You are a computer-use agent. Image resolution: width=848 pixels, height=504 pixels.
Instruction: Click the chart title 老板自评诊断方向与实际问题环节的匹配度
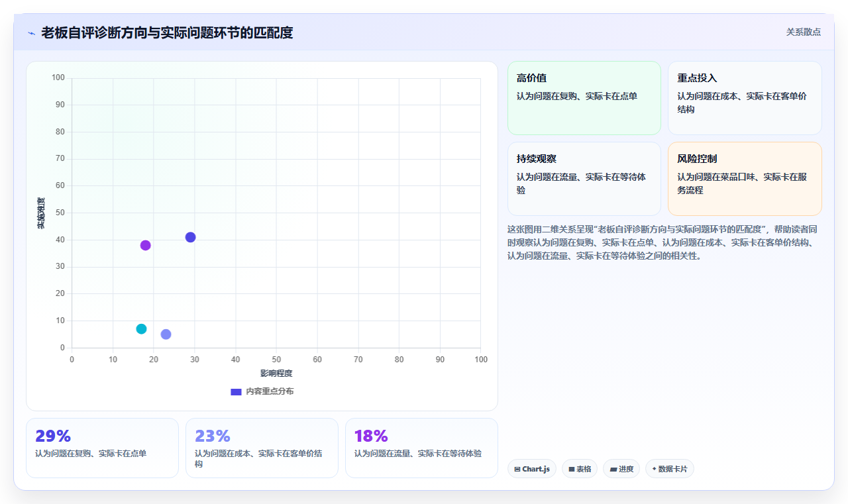tap(167, 32)
